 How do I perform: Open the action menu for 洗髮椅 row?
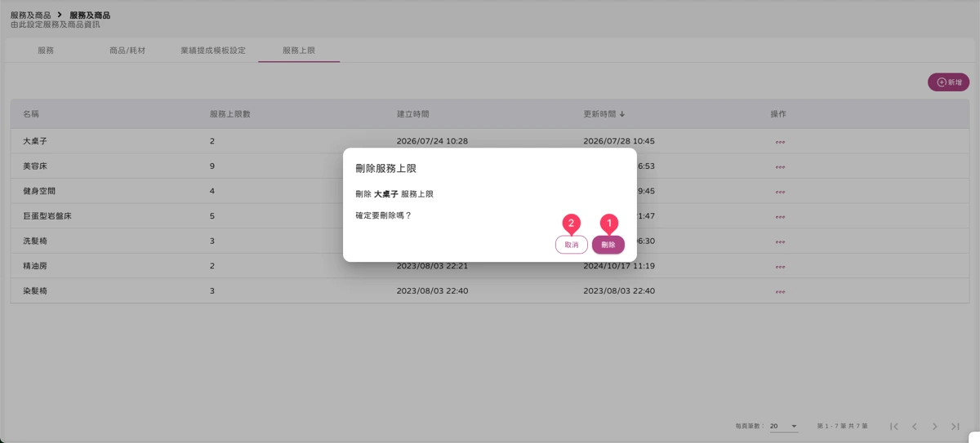click(781, 241)
